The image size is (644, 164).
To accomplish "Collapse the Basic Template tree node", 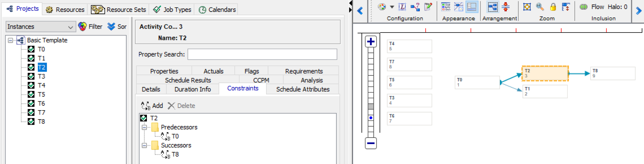I will (11, 40).
